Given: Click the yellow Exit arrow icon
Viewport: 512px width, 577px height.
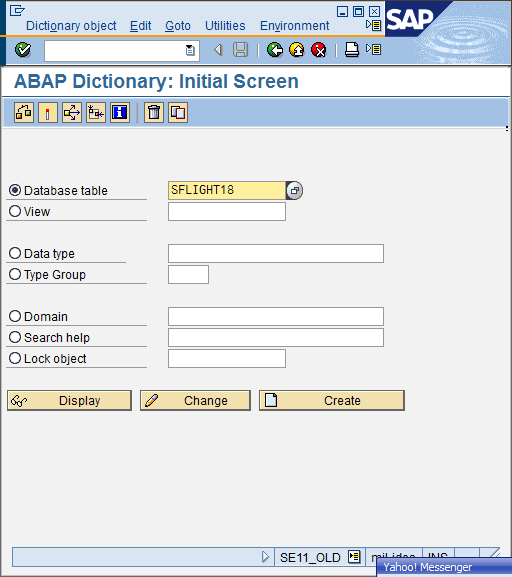Looking at the screenshot, I should pyautogui.click(x=297, y=50).
